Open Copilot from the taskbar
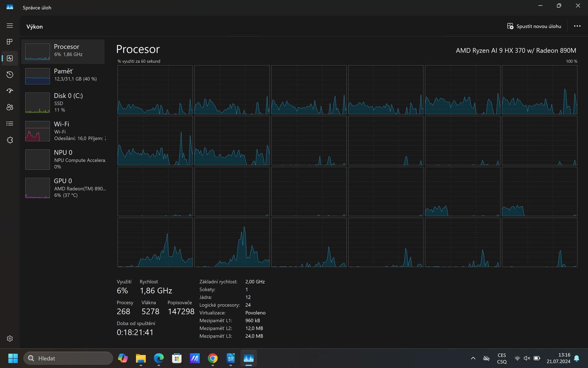Image resolution: width=588 pixels, height=368 pixels. (123, 358)
